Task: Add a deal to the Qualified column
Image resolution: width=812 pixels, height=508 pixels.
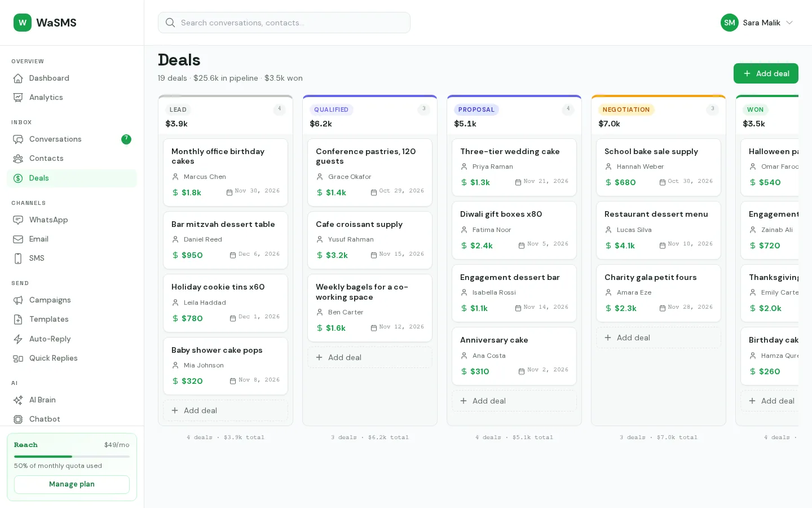Action: 370,357
